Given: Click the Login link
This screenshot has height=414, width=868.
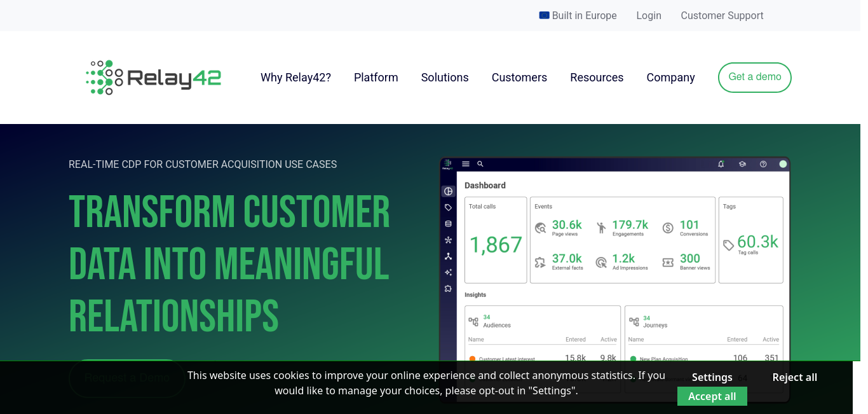Looking at the screenshot, I should point(649,15).
